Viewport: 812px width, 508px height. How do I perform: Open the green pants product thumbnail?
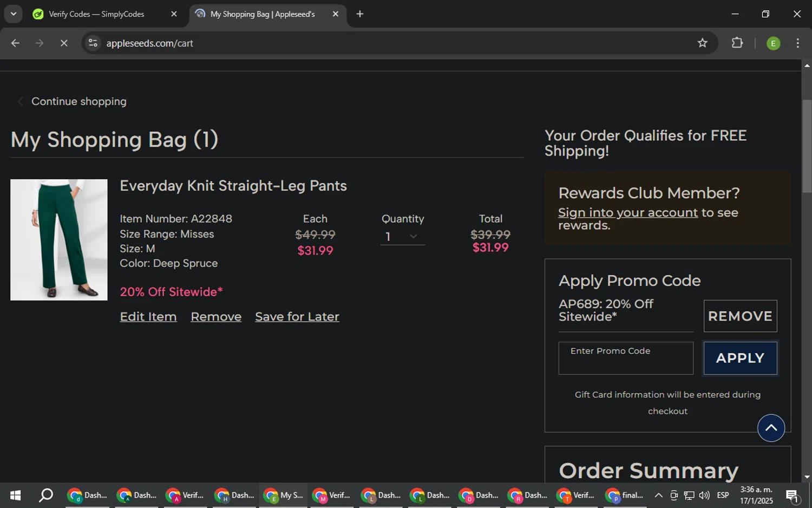59,239
